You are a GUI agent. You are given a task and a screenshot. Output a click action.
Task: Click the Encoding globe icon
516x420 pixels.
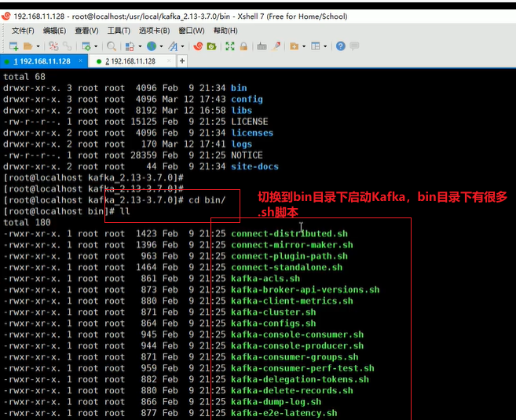coord(152,46)
